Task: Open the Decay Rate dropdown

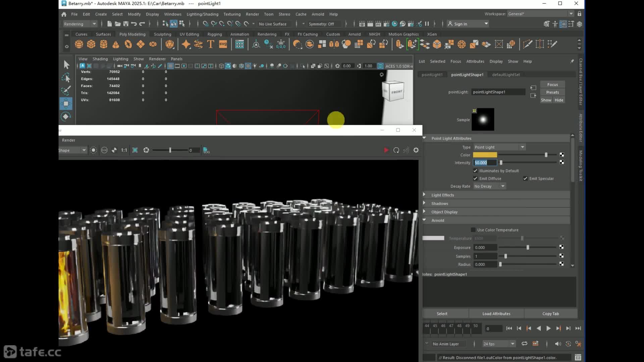Action: tap(489, 186)
